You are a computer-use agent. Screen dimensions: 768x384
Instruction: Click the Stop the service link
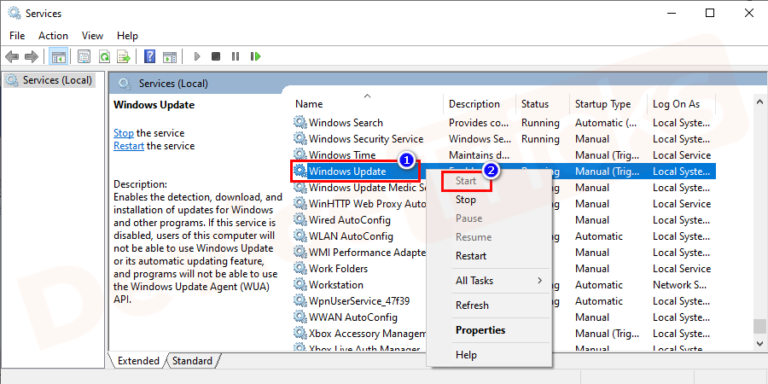pyautogui.click(x=123, y=133)
